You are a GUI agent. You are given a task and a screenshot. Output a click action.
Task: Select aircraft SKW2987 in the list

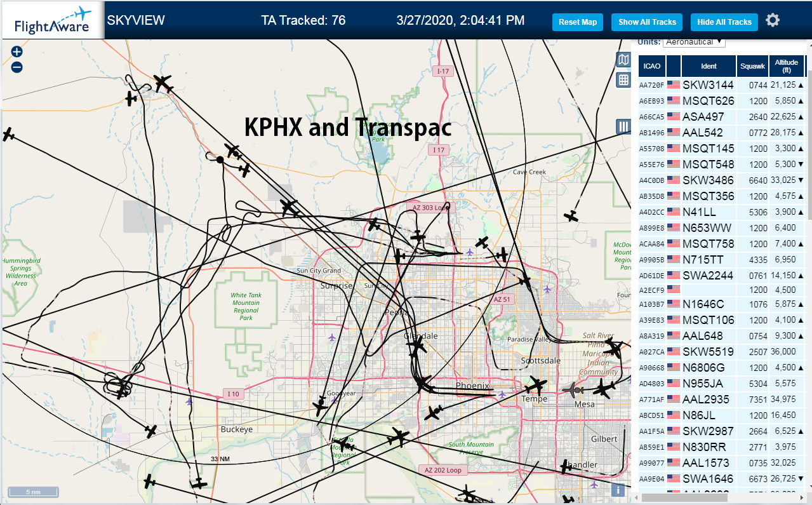(708, 431)
